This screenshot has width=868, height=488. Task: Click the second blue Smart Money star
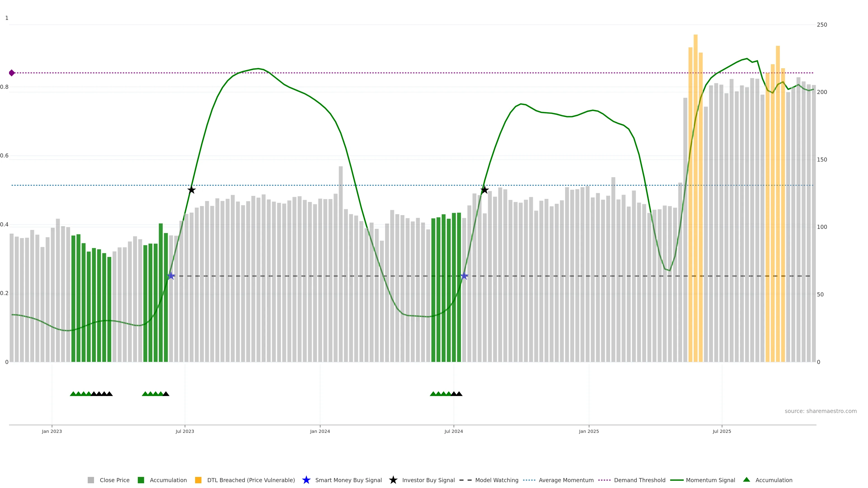[x=464, y=276]
